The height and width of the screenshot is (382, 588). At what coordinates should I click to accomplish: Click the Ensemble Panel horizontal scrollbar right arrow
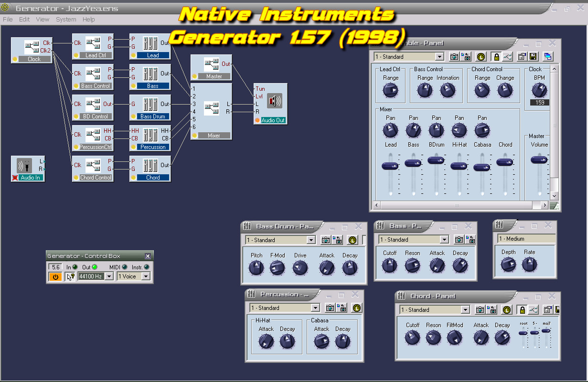point(545,205)
